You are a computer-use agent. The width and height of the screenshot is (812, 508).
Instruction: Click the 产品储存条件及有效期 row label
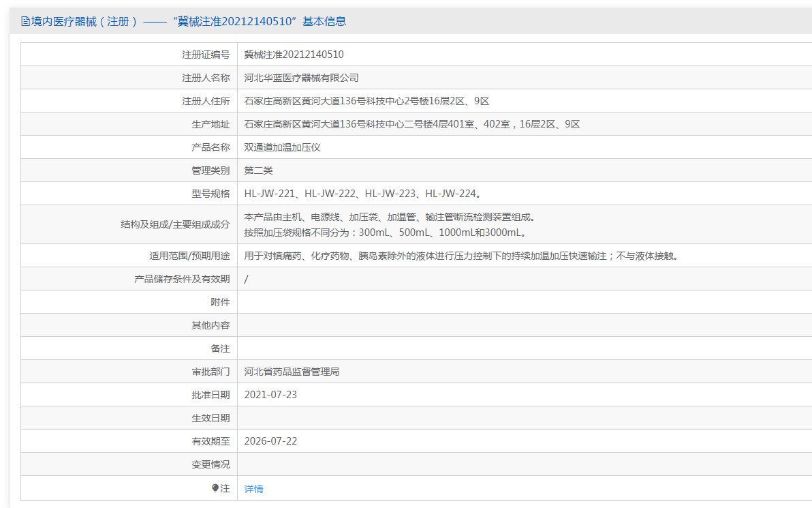[x=182, y=279]
